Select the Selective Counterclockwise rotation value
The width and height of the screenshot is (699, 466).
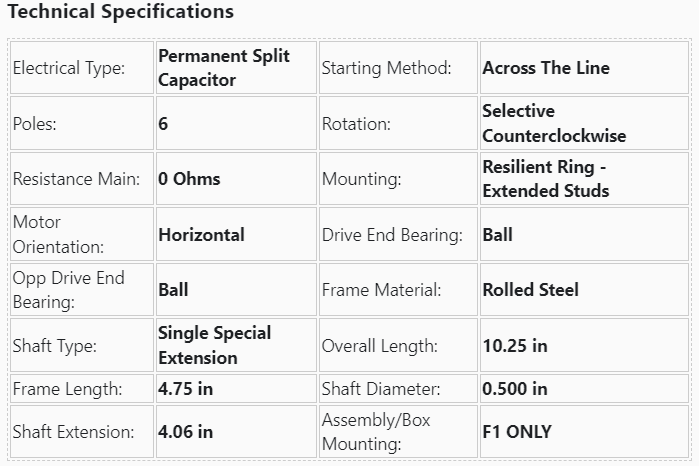[x=554, y=123]
